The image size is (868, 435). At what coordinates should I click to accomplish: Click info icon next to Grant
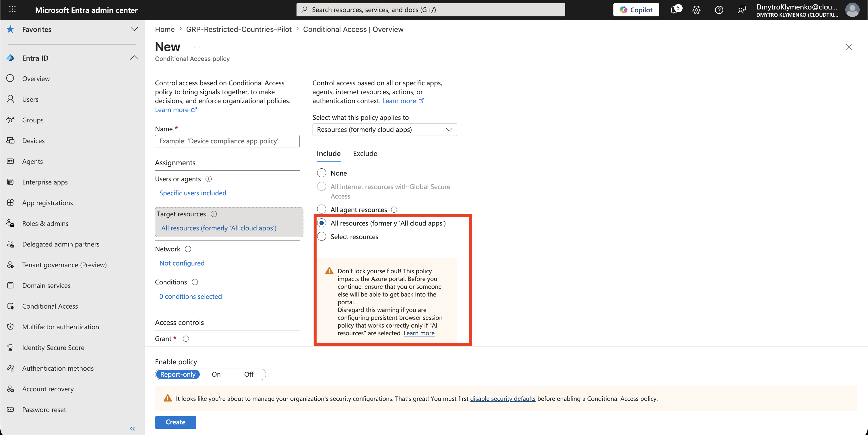click(x=186, y=338)
